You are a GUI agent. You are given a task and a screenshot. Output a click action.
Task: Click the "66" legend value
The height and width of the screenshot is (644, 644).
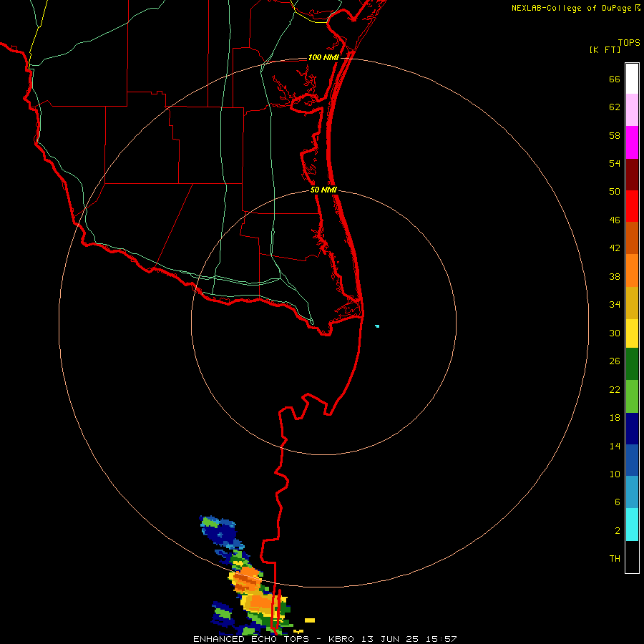tap(615, 79)
